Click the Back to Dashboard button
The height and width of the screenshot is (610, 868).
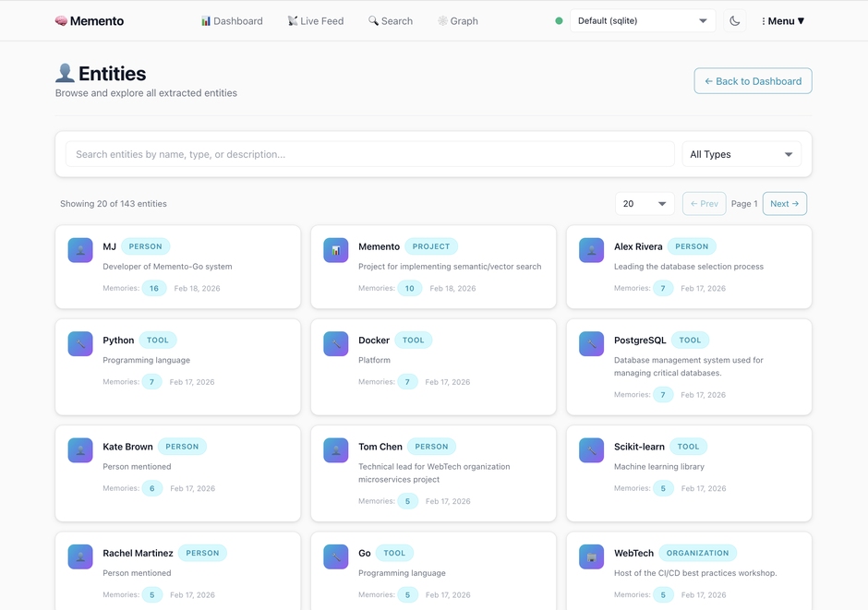click(x=753, y=81)
